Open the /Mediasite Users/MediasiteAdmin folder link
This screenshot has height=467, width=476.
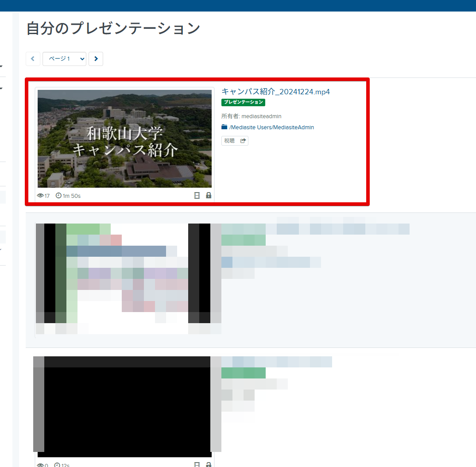coord(271,127)
